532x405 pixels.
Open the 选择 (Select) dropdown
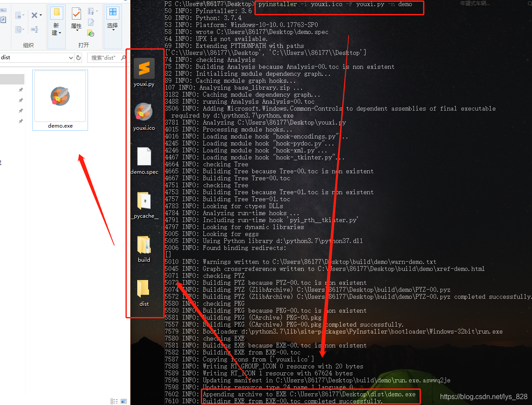(112, 21)
